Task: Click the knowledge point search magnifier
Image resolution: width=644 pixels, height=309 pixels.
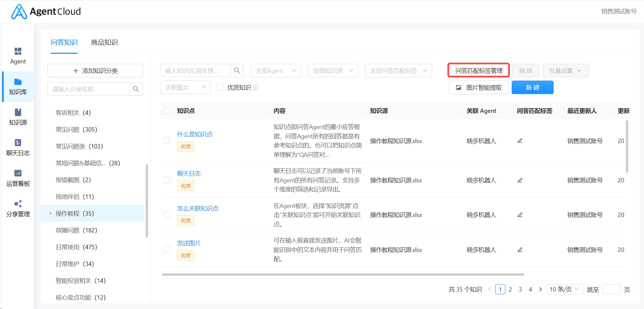Action: pos(237,71)
